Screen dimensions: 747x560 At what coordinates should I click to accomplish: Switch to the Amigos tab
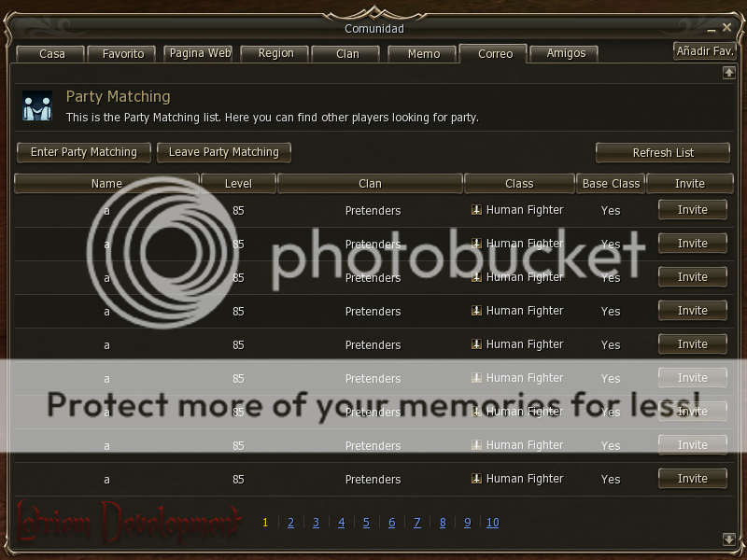566,53
